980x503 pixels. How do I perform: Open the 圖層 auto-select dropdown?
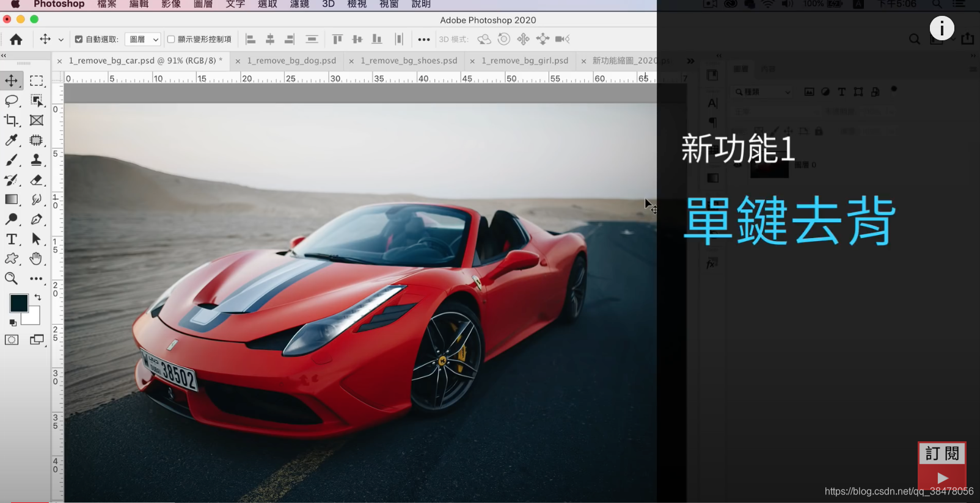[143, 39]
